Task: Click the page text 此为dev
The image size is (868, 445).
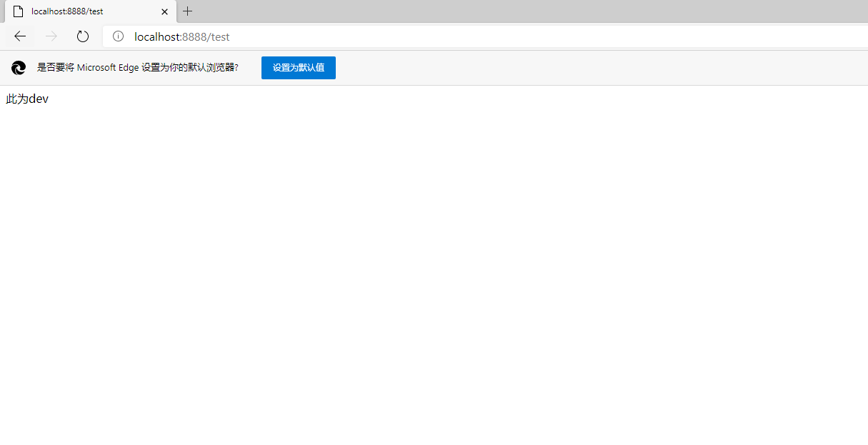Action: click(27, 99)
